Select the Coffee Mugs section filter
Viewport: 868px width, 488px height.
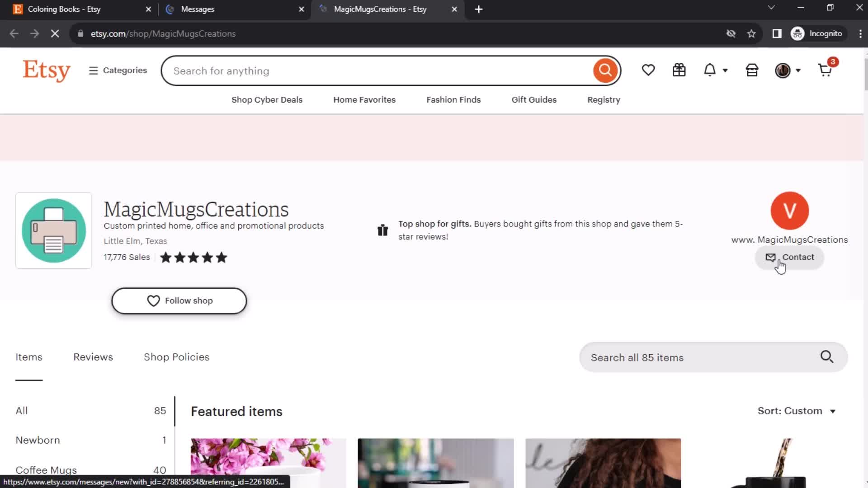90,470
